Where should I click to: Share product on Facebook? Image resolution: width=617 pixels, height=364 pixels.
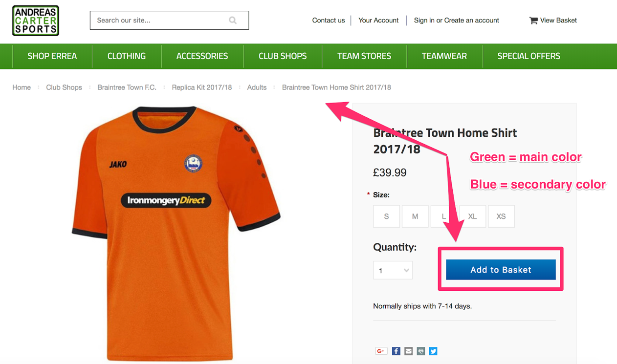[x=396, y=351]
